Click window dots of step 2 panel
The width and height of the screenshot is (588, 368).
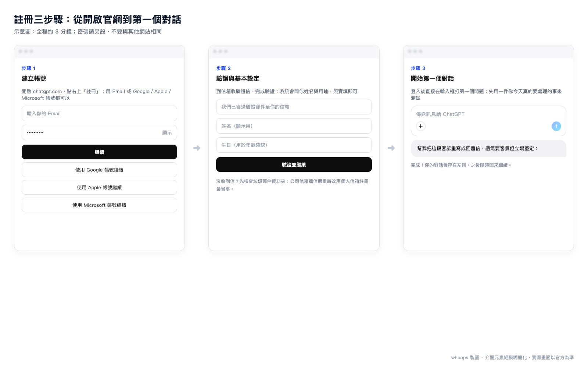coord(220,51)
